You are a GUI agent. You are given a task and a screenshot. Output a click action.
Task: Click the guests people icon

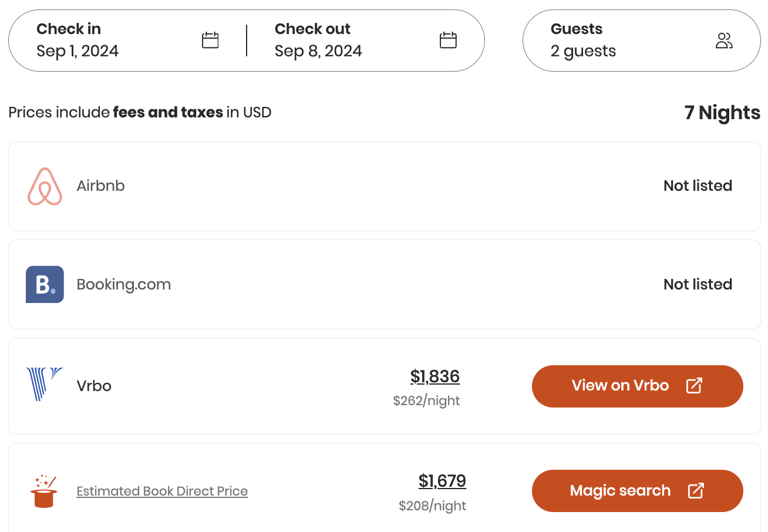tap(724, 41)
